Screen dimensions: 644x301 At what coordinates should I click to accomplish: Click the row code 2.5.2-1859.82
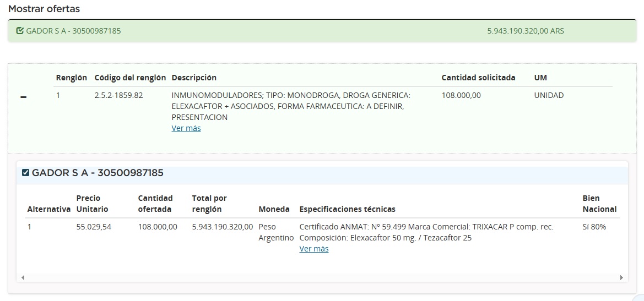pyautogui.click(x=118, y=95)
